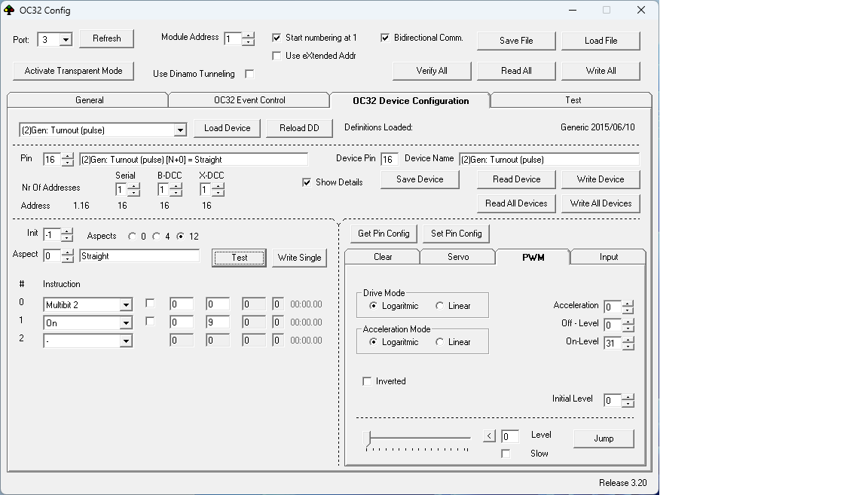This screenshot has width=868, height=495.
Task: Increase the Acceleration spinner value
Action: tap(628, 304)
